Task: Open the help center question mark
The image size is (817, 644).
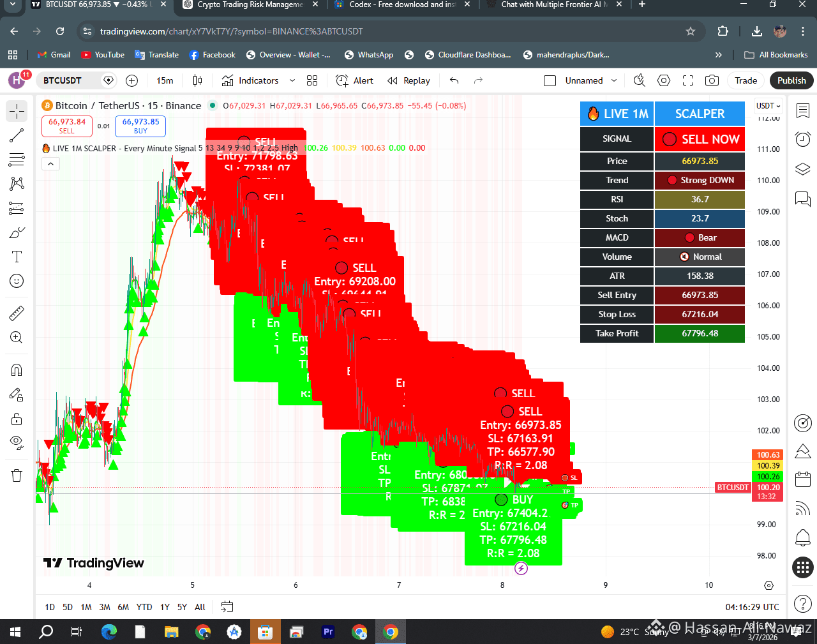Action: [803, 603]
